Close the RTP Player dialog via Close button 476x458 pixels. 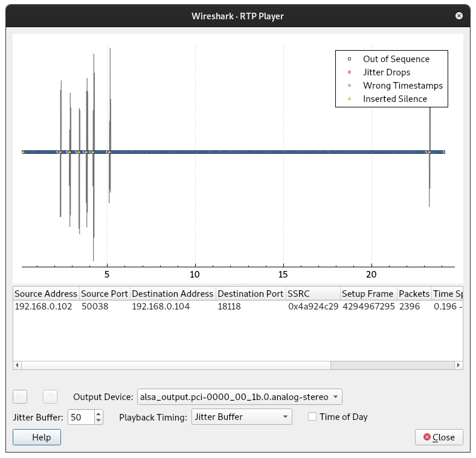coord(439,437)
